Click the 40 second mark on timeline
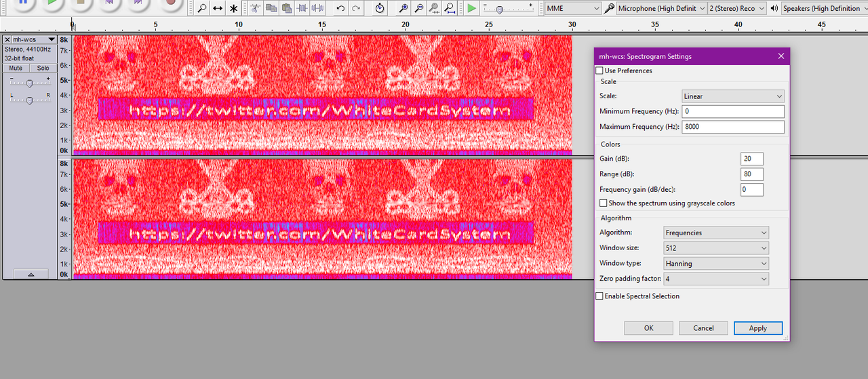 pos(738,25)
